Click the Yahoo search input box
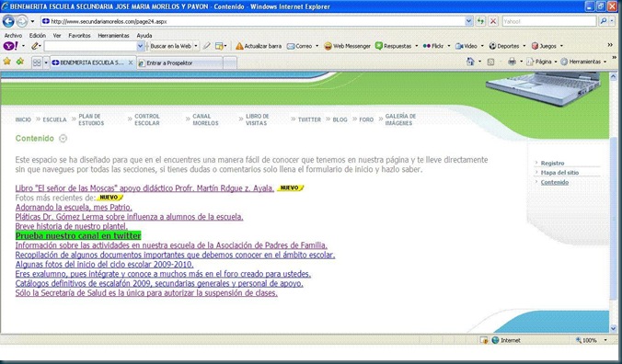The image size is (622, 364). [x=549, y=21]
